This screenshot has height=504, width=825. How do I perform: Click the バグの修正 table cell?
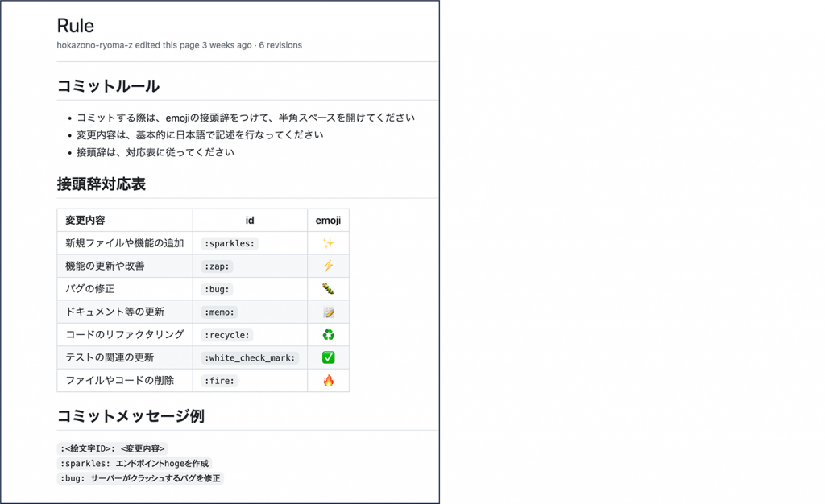91,289
